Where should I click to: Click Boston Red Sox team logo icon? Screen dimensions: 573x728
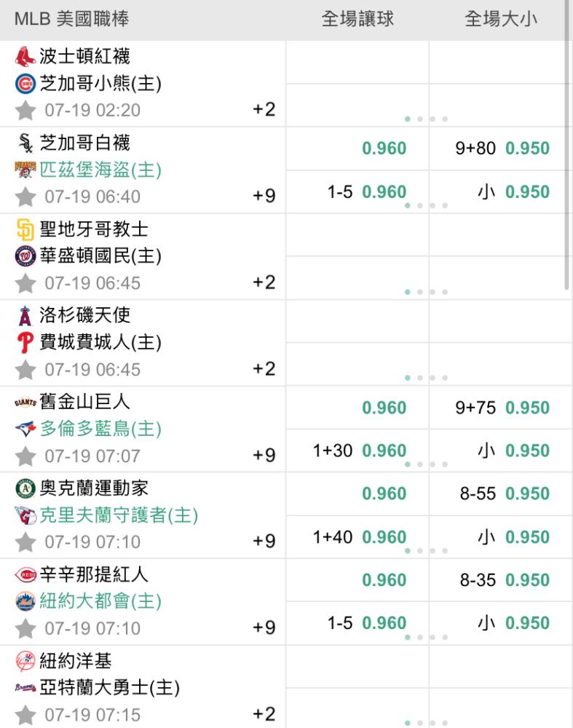(x=25, y=56)
